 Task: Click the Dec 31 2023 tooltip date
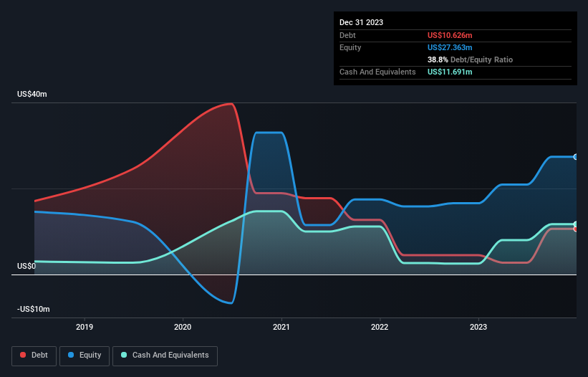(361, 22)
